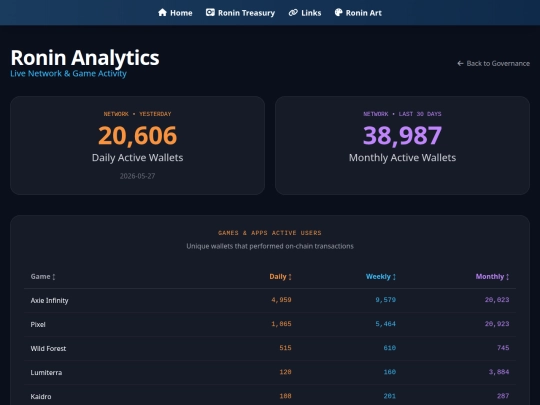Click Axie Infinity weekly value 9,579
Viewport: 540px width, 405px height.
click(385, 300)
